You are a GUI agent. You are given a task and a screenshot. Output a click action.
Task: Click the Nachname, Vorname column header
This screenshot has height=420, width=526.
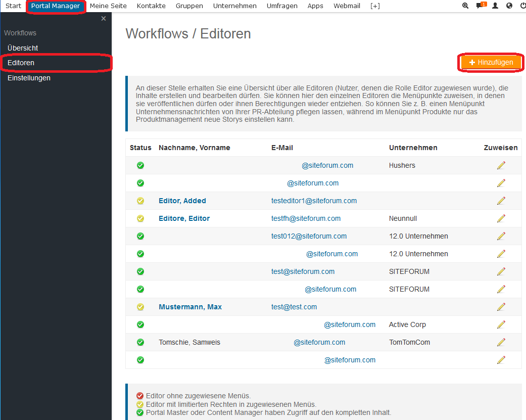[x=194, y=148]
